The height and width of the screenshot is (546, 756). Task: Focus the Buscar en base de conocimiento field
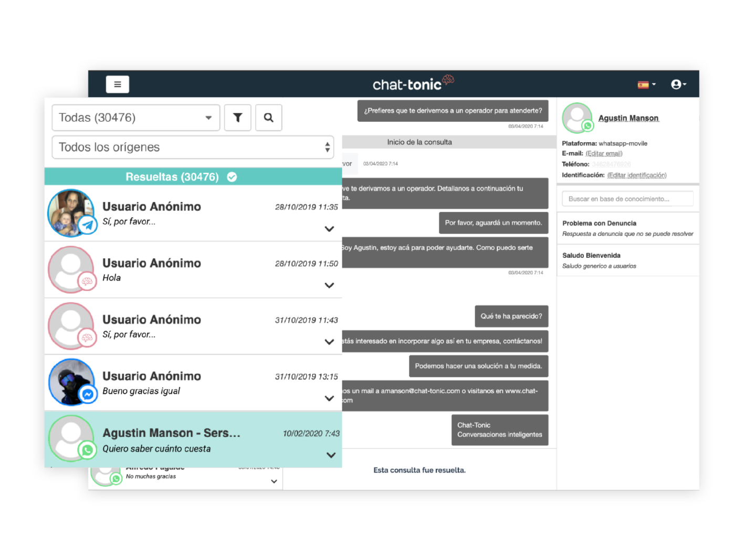pos(628,199)
